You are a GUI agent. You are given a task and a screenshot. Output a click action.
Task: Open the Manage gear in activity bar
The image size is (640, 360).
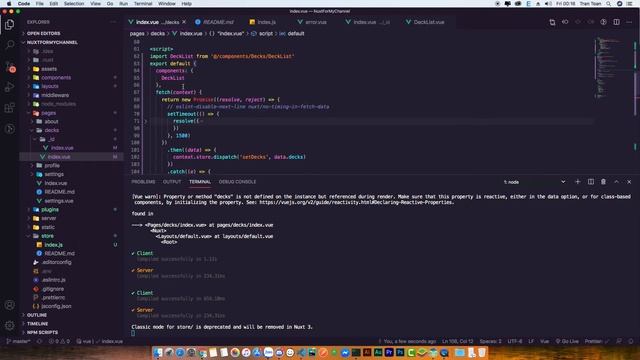click(9, 325)
